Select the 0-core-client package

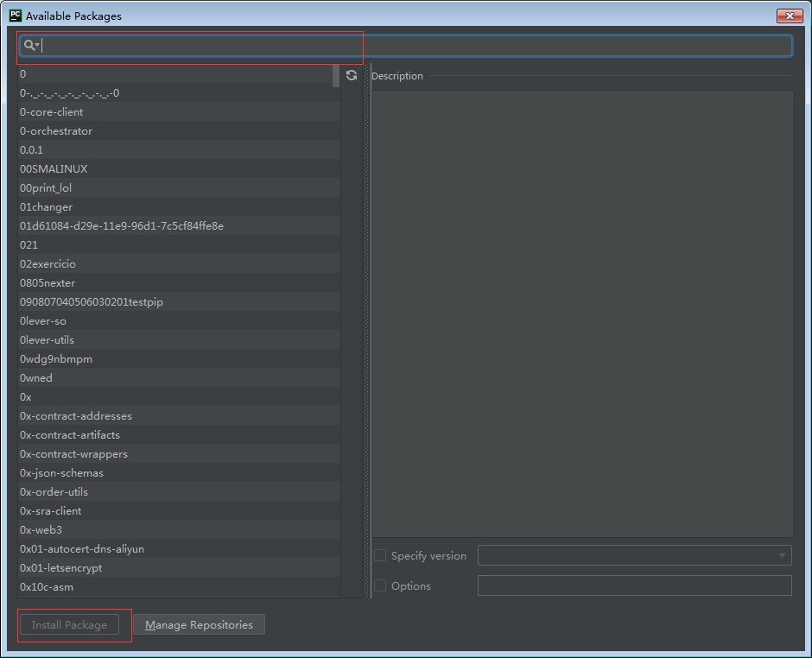179,111
